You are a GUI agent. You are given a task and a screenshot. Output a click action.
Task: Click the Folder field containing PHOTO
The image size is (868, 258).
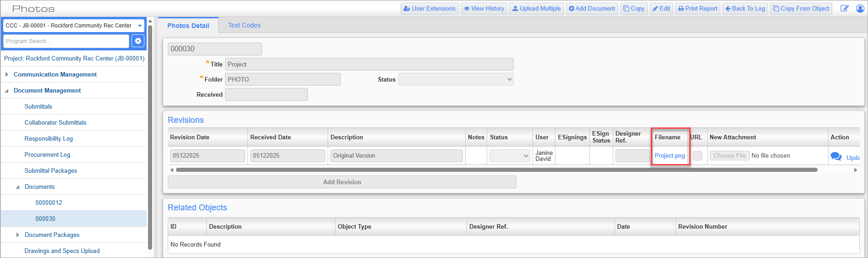point(283,79)
